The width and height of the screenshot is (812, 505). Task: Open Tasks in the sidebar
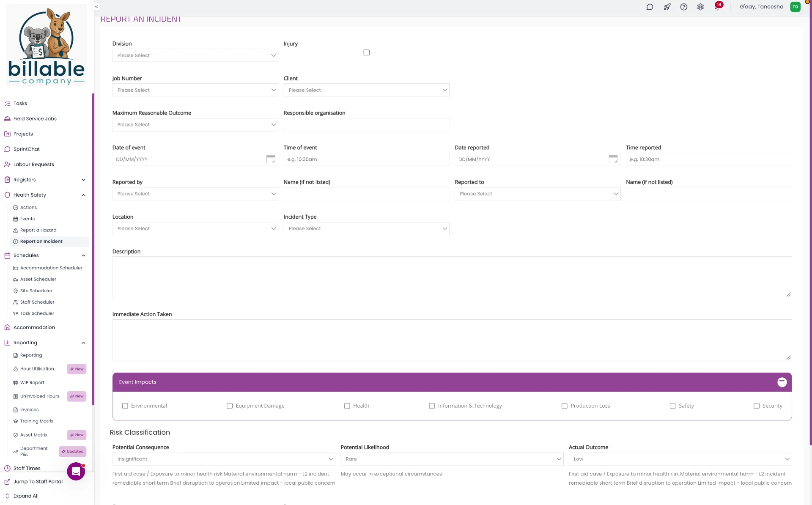coord(20,103)
